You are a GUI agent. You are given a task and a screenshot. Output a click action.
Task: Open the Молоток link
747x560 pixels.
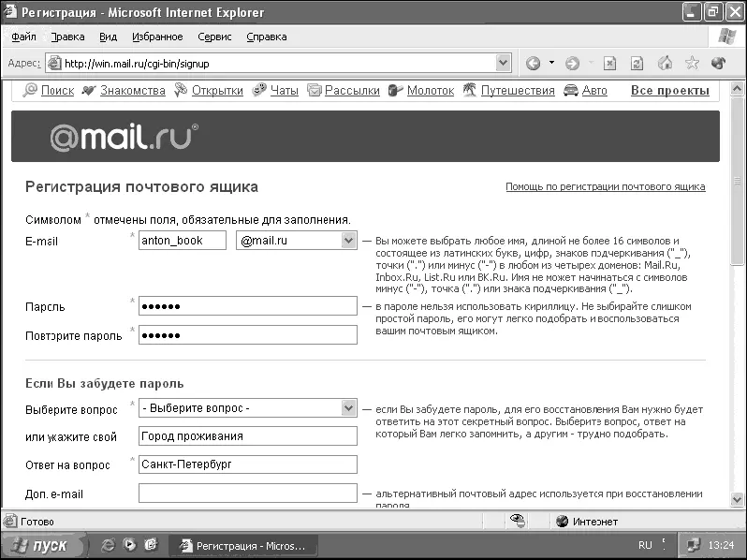(x=431, y=90)
